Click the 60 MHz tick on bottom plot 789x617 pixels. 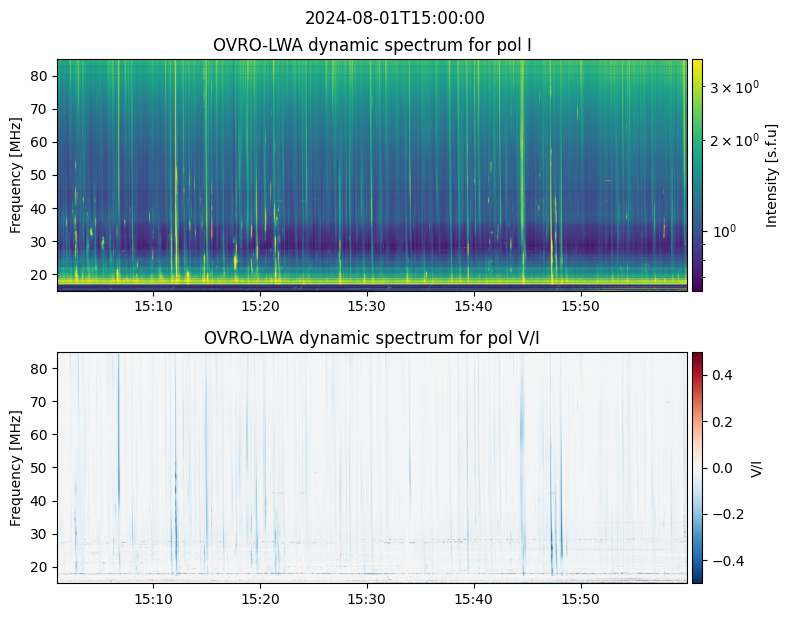click(39, 435)
